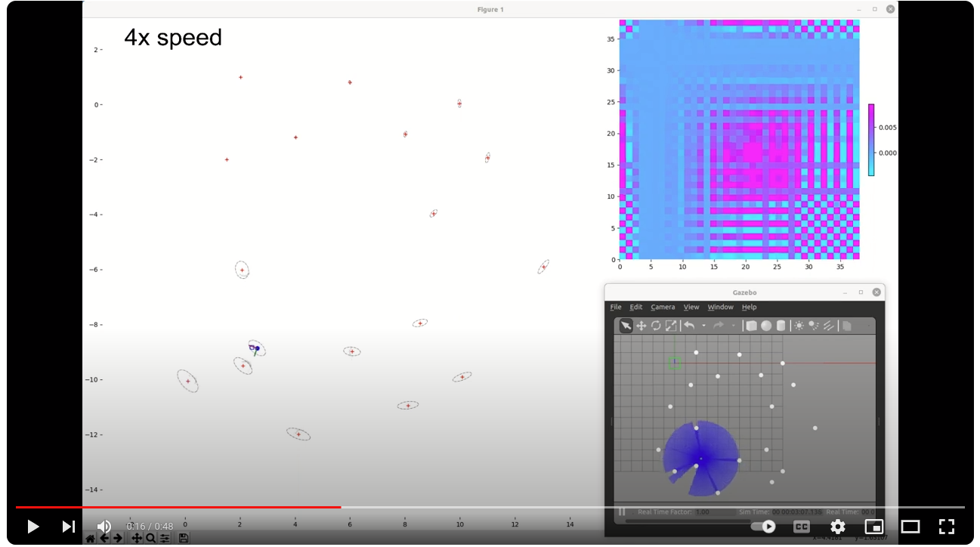Click the Gazebo redo arrow

tap(719, 326)
